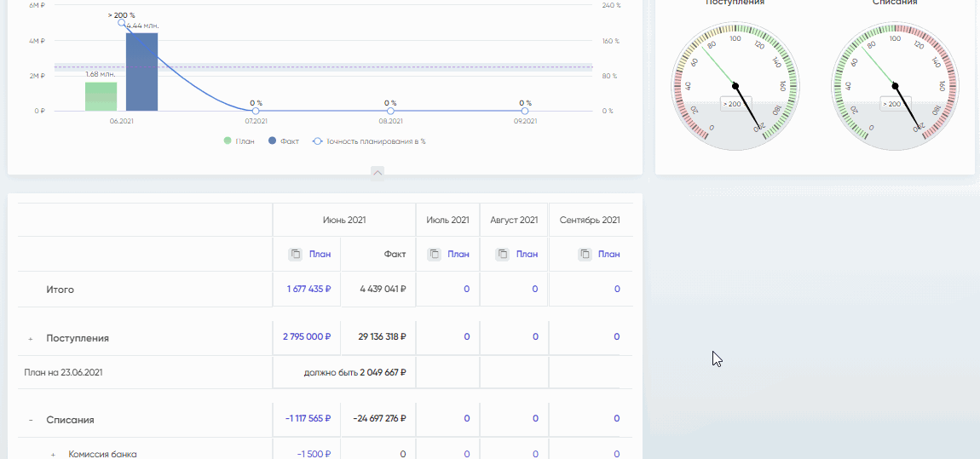Click accuracy point at 07.2021
980x459 pixels.
coord(256,111)
